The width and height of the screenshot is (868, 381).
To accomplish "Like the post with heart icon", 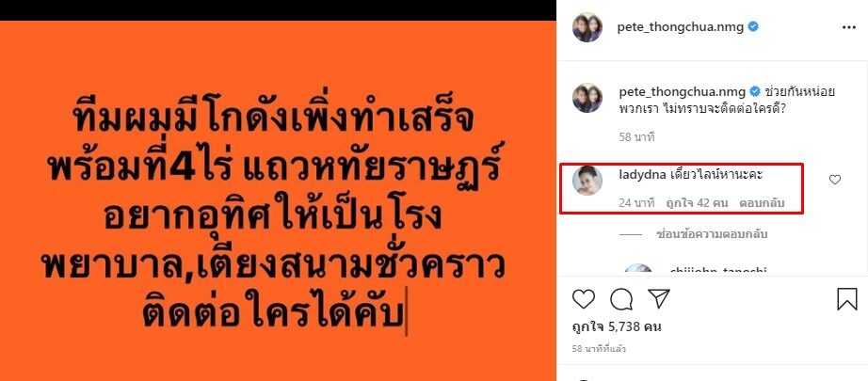I will (x=583, y=299).
